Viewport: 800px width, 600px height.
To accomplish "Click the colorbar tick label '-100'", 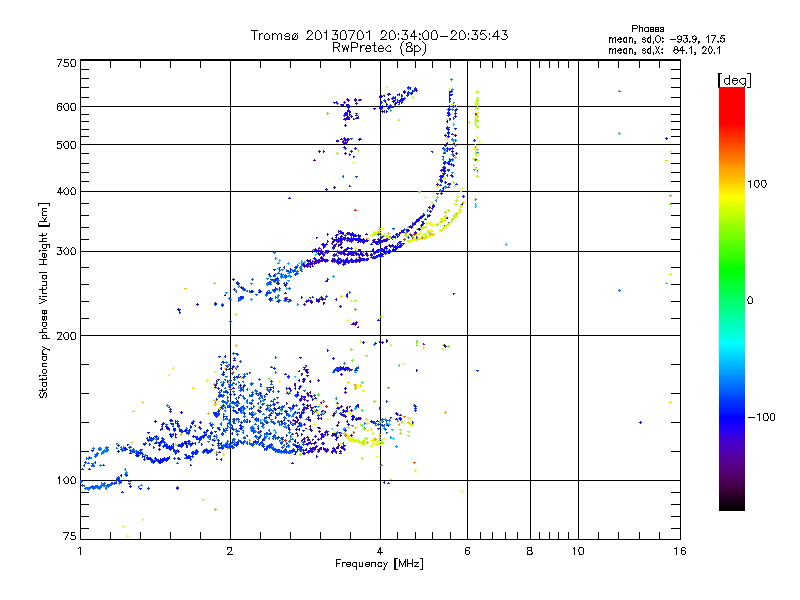I will (761, 417).
